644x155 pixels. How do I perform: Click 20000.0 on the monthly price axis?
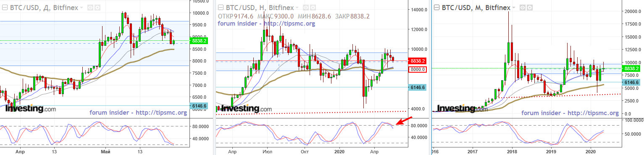tap(633, 11)
